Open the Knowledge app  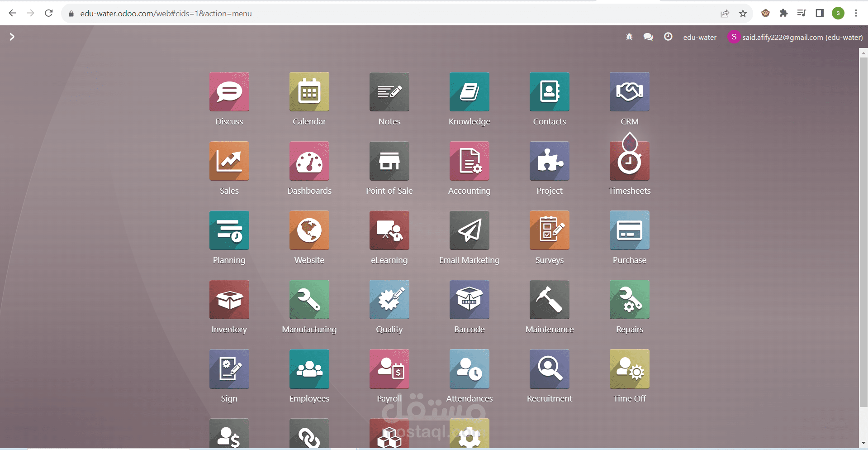pyautogui.click(x=470, y=92)
